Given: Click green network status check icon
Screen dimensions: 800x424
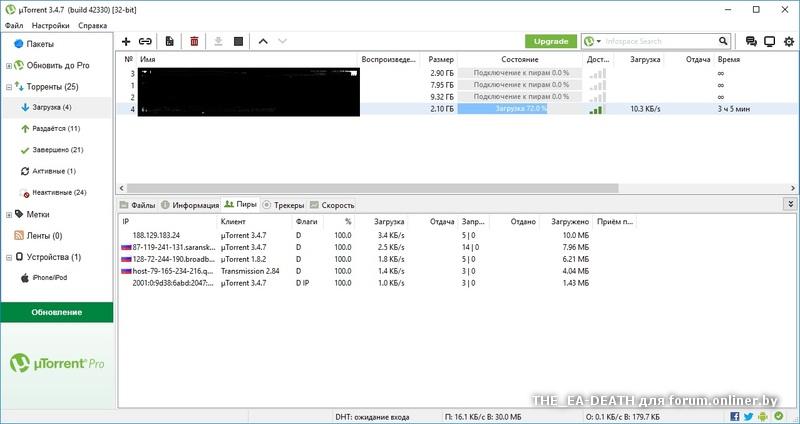Looking at the screenshot, I should pyautogui.click(x=779, y=416).
